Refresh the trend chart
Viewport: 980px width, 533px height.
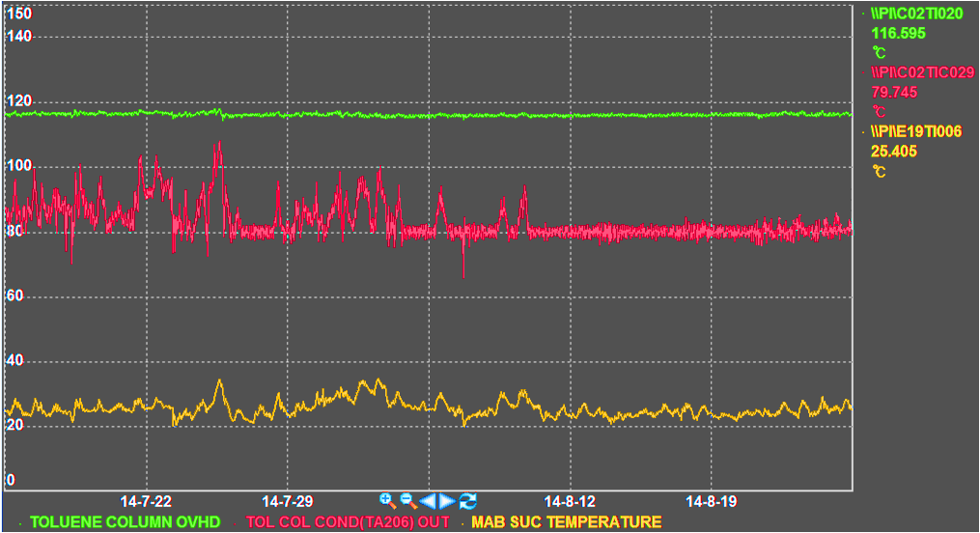click(468, 500)
